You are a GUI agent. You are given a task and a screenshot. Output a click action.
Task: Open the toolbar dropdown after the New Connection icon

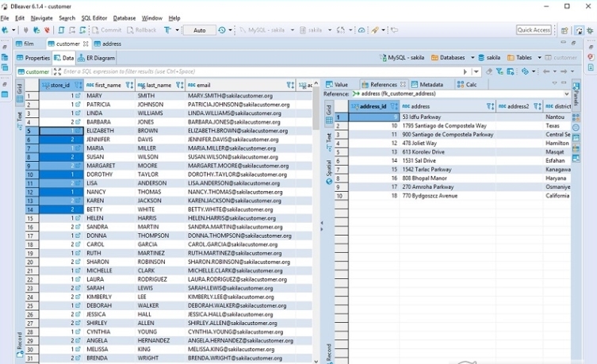[13, 30]
